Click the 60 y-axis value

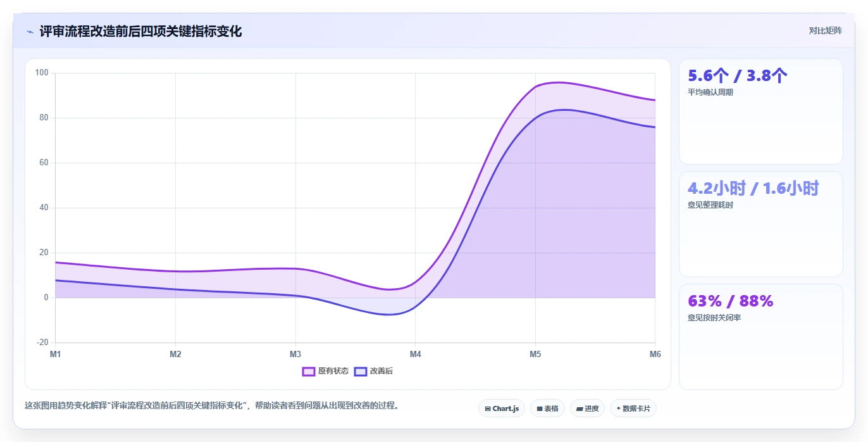(x=44, y=163)
